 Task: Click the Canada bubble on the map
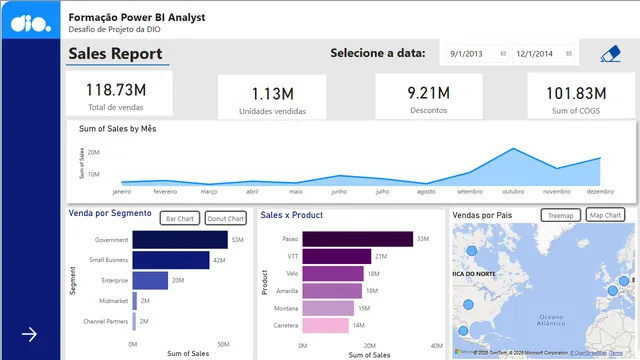(x=471, y=251)
